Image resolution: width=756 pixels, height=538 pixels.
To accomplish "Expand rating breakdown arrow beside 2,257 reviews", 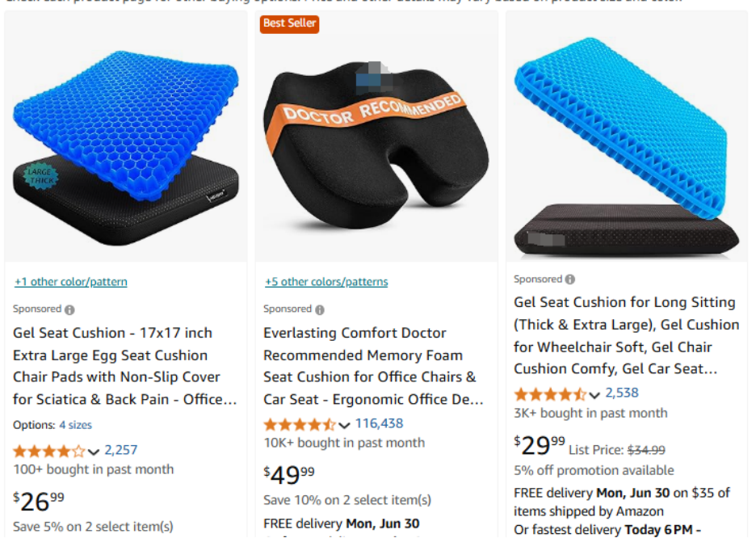I will click(94, 452).
